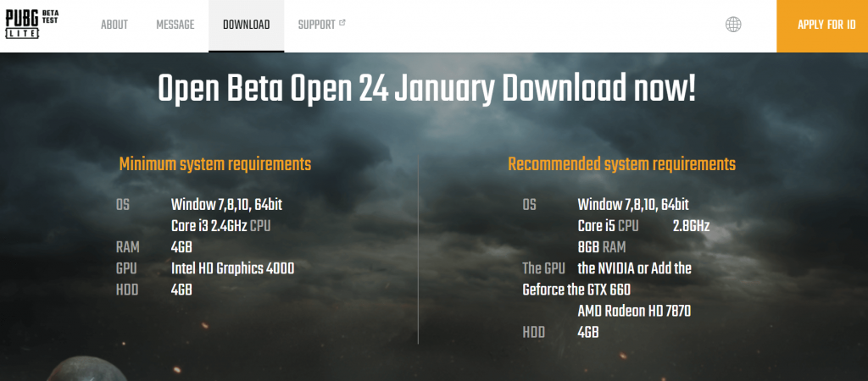The height and width of the screenshot is (381, 868).
Task: Click the Recommended system requirements heading
Action: 621,164
